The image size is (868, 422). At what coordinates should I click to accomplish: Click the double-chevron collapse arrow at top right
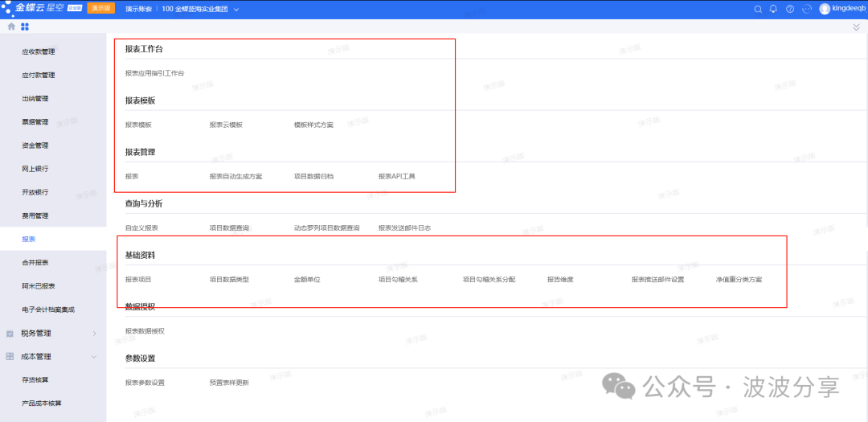856,27
